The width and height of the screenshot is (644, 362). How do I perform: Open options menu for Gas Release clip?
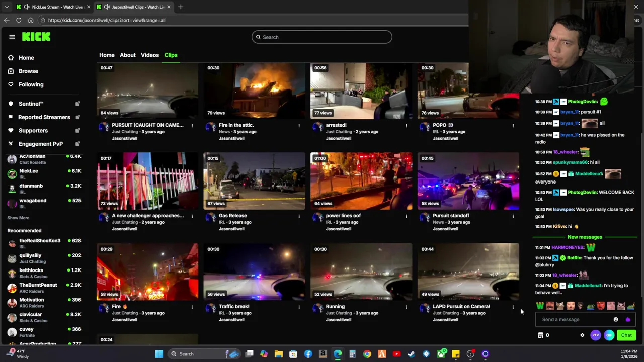point(299,216)
